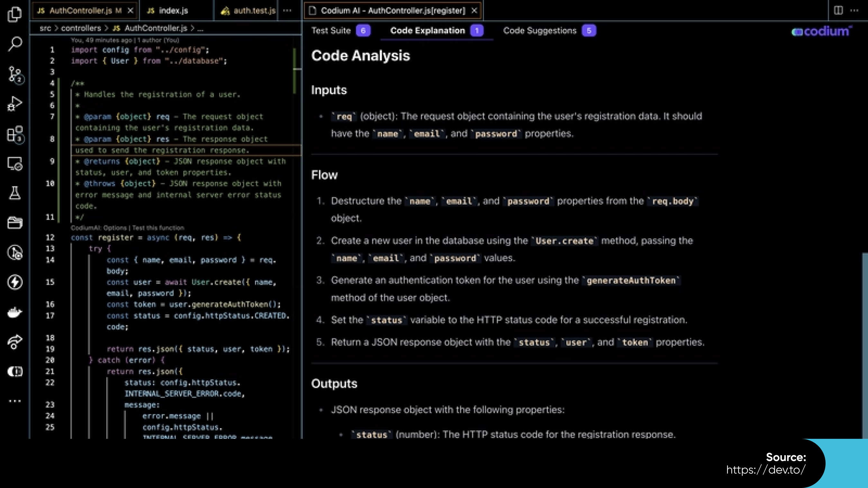Show additional activity bar views (ellipsis)
The width and height of the screenshot is (868, 488).
coord(14,401)
